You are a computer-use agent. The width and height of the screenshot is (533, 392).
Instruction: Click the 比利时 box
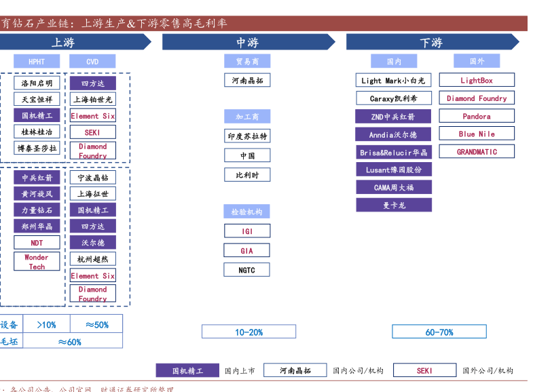tap(247, 175)
